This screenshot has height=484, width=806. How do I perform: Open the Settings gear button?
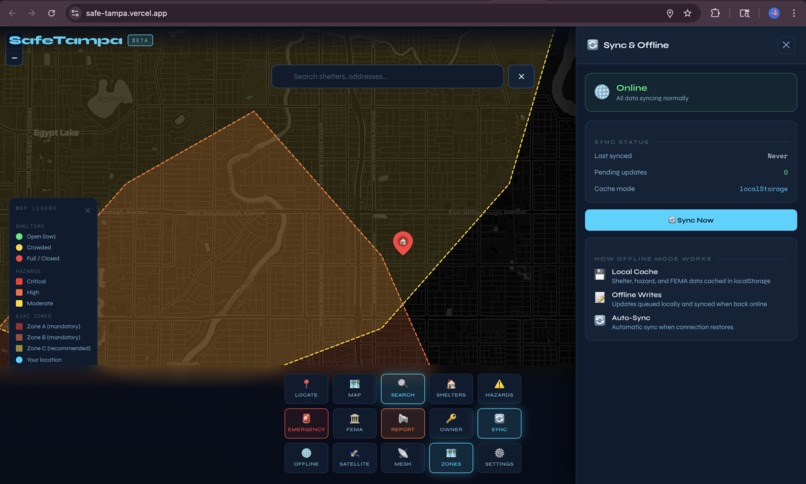(x=499, y=457)
